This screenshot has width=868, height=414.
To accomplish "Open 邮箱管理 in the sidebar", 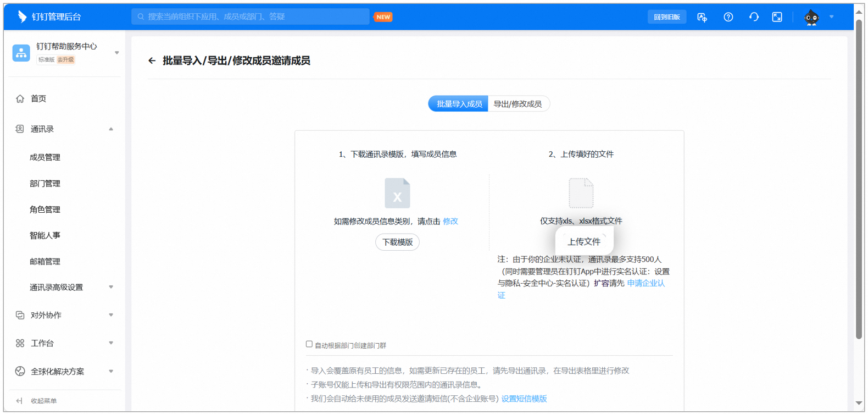I will [x=45, y=262].
